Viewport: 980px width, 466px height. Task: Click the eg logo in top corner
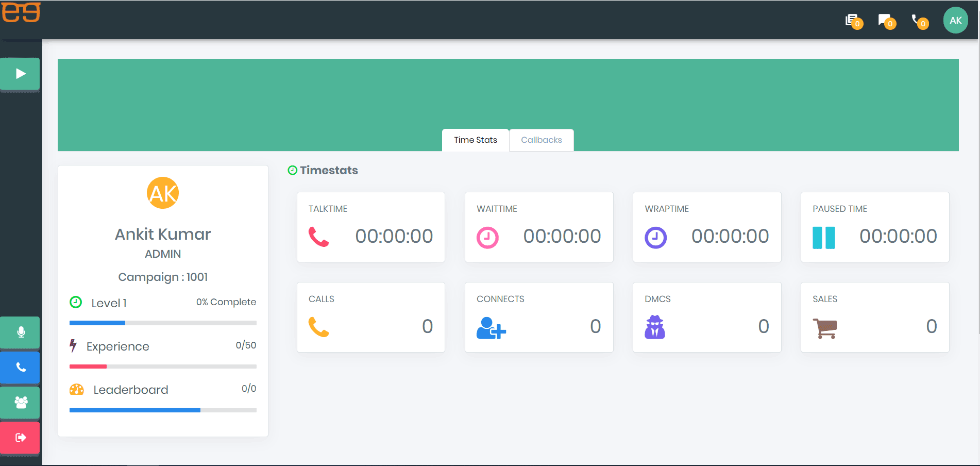tap(21, 12)
